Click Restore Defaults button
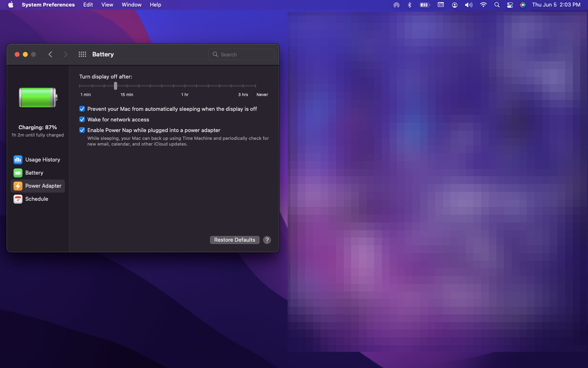 coord(235,240)
